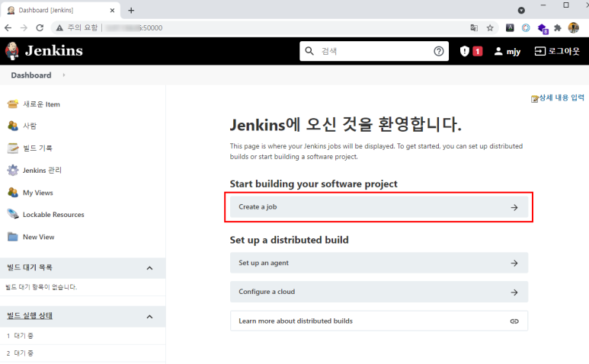589x364 pixels.
Task: Click the 상세 내용 입력 link
Action: click(562, 97)
